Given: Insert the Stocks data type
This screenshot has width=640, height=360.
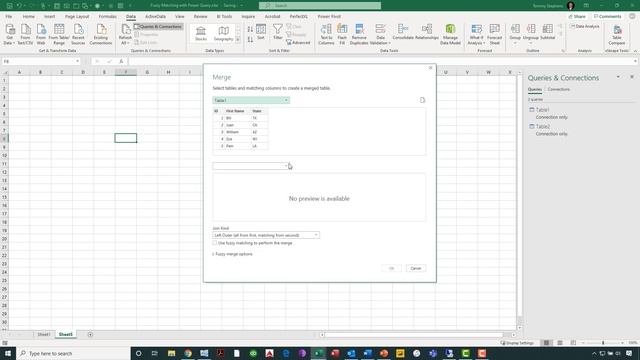Looking at the screenshot, I should click(x=201, y=33).
